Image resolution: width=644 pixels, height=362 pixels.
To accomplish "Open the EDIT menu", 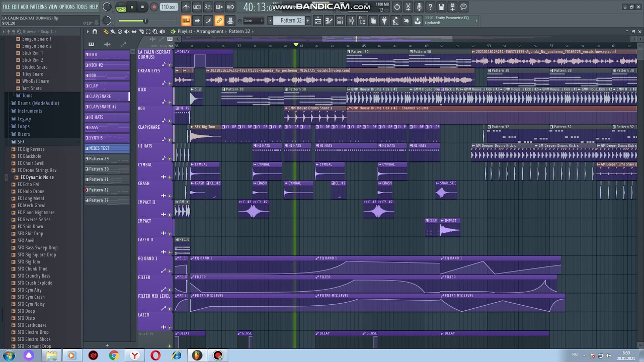I will coord(16,7).
